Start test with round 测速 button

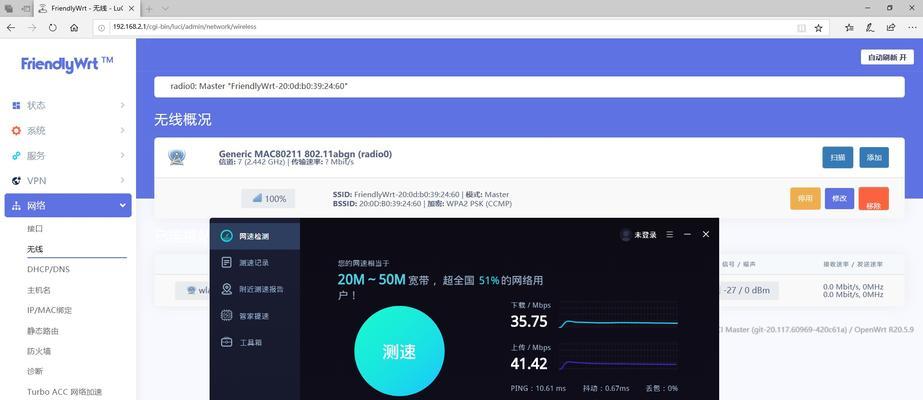[399, 351]
